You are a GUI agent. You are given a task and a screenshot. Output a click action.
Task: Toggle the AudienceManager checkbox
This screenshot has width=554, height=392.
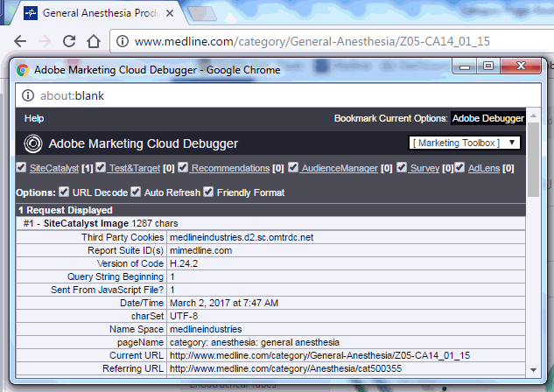click(x=293, y=167)
